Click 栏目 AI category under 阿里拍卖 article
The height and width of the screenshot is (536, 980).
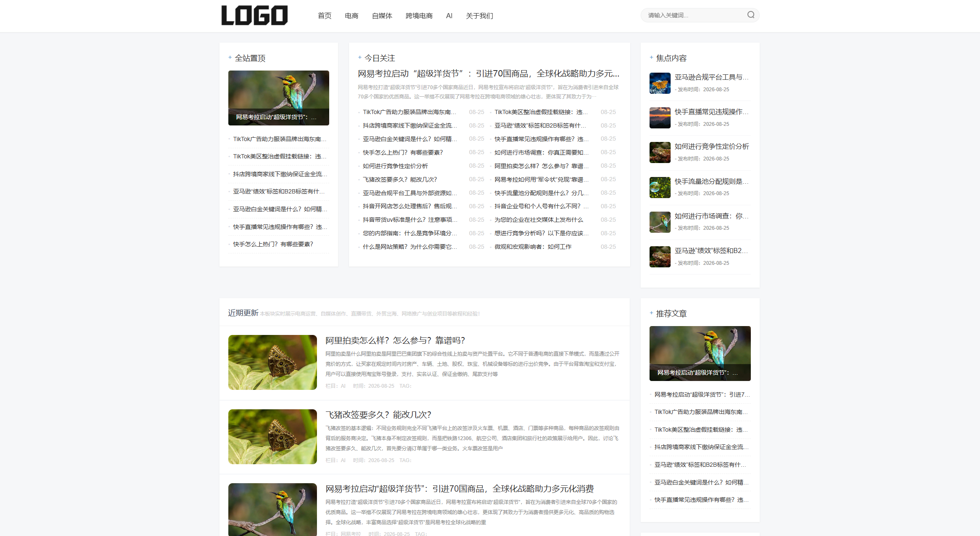click(343, 386)
